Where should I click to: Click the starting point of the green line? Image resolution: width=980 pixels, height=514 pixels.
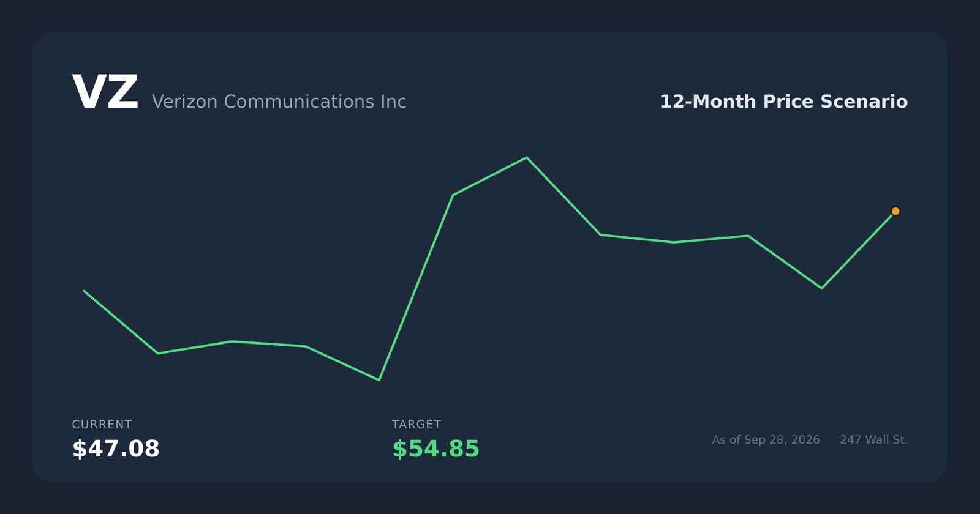pyautogui.click(x=85, y=291)
